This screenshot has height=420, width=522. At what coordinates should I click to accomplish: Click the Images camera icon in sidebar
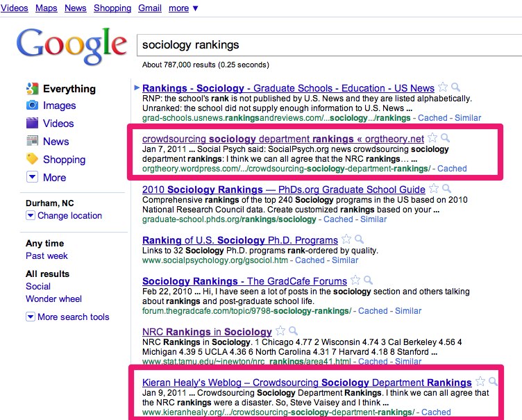33,106
